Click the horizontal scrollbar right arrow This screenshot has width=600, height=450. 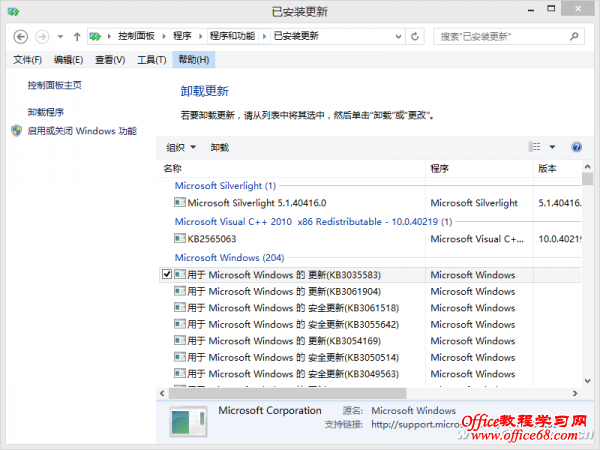tap(575, 393)
